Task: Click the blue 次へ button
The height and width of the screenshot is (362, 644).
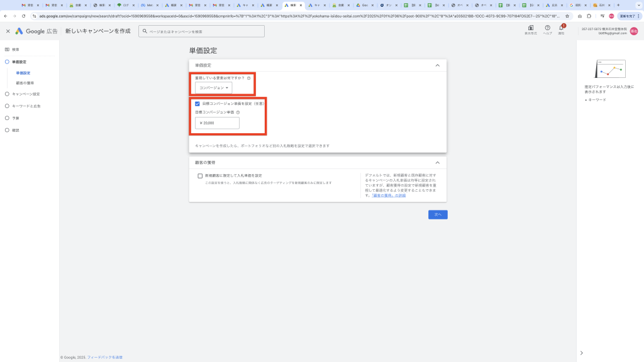Action: click(x=438, y=214)
